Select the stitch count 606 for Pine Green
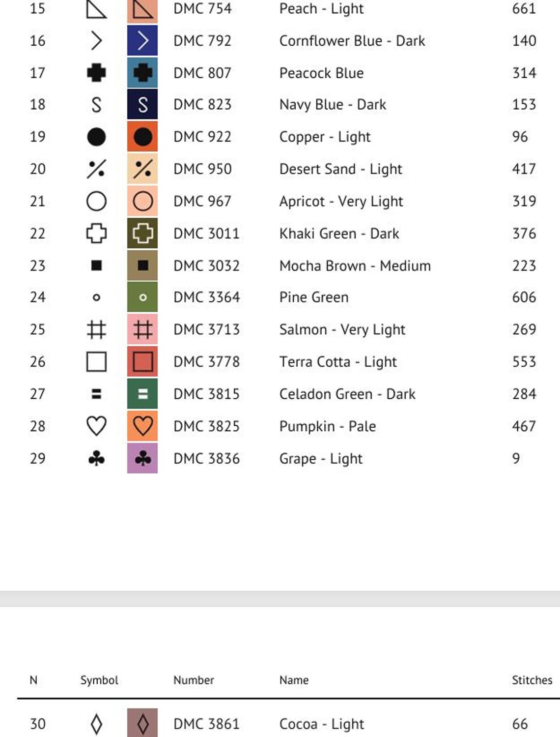This screenshot has height=737, width=560. (524, 297)
